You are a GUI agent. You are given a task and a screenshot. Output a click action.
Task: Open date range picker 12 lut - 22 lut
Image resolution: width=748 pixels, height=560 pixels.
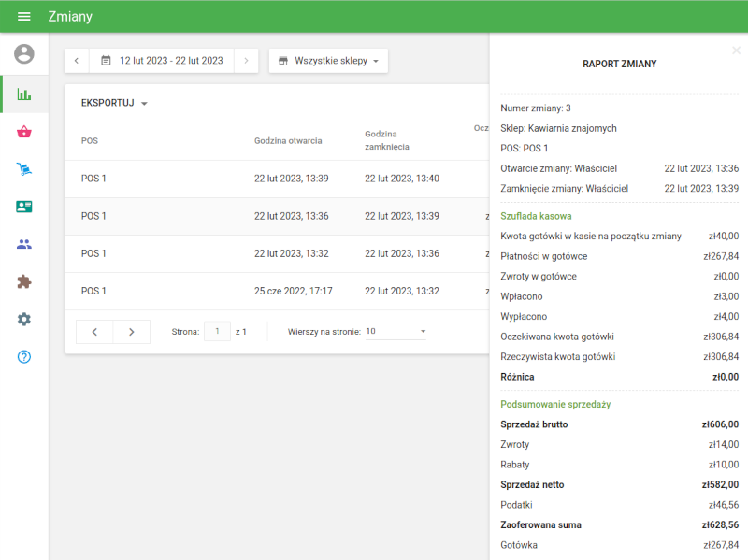coord(162,61)
